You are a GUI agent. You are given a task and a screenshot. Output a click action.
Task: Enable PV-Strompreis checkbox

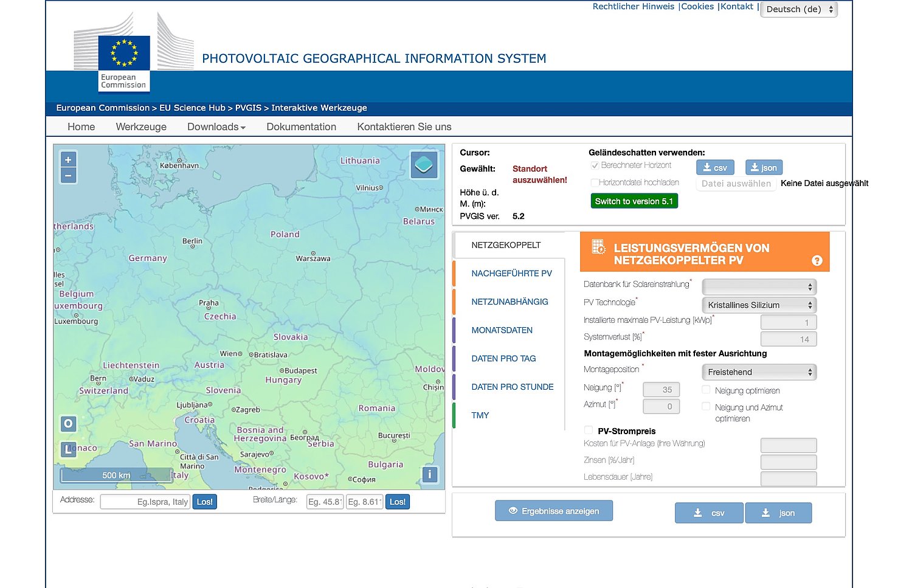pyautogui.click(x=589, y=430)
